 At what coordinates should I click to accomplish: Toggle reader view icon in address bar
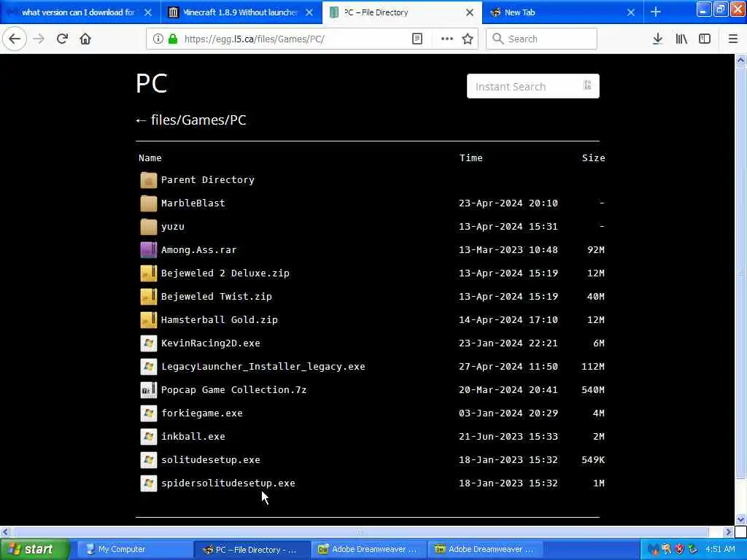(x=417, y=39)
